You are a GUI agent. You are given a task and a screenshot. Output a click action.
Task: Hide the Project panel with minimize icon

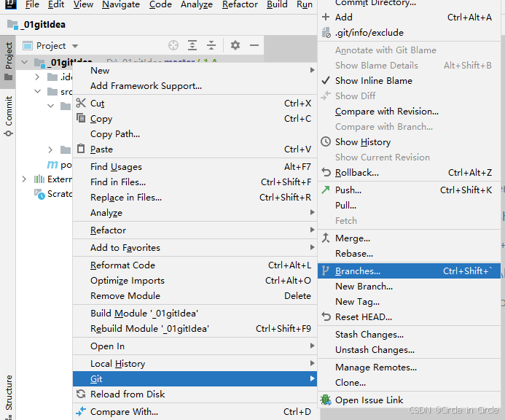tap(254, 45)
